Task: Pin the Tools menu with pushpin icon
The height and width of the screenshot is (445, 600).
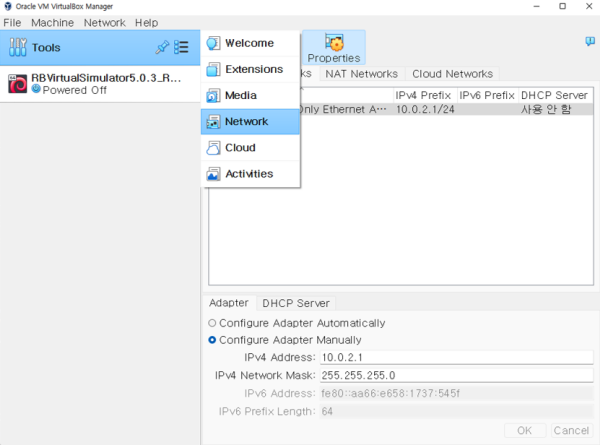Action: 162,47
